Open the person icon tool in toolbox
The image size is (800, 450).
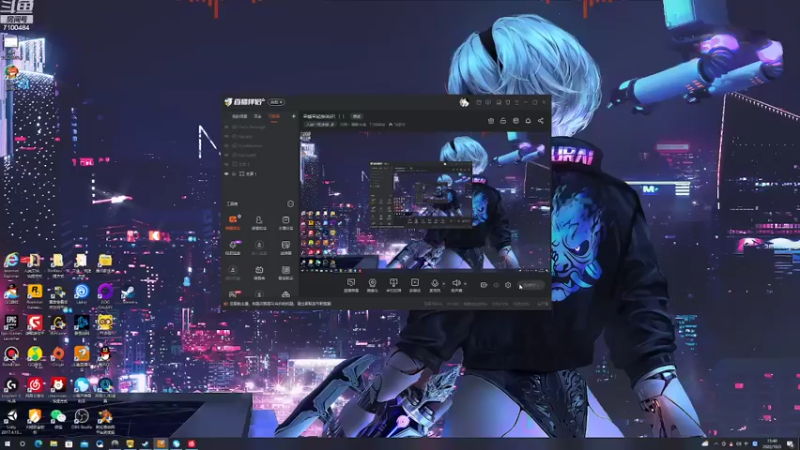tap(259, 222)
